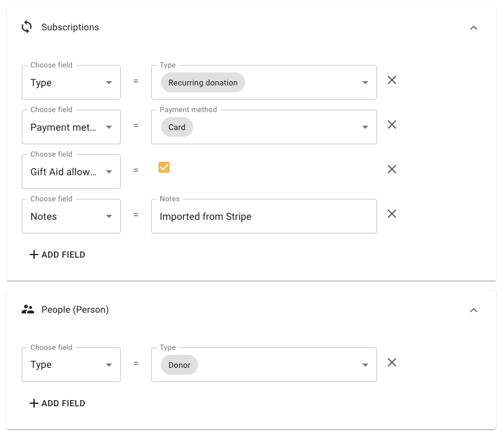504x436 pixels.
Task: Click the People (Person) section title
Action: (75, 310)
